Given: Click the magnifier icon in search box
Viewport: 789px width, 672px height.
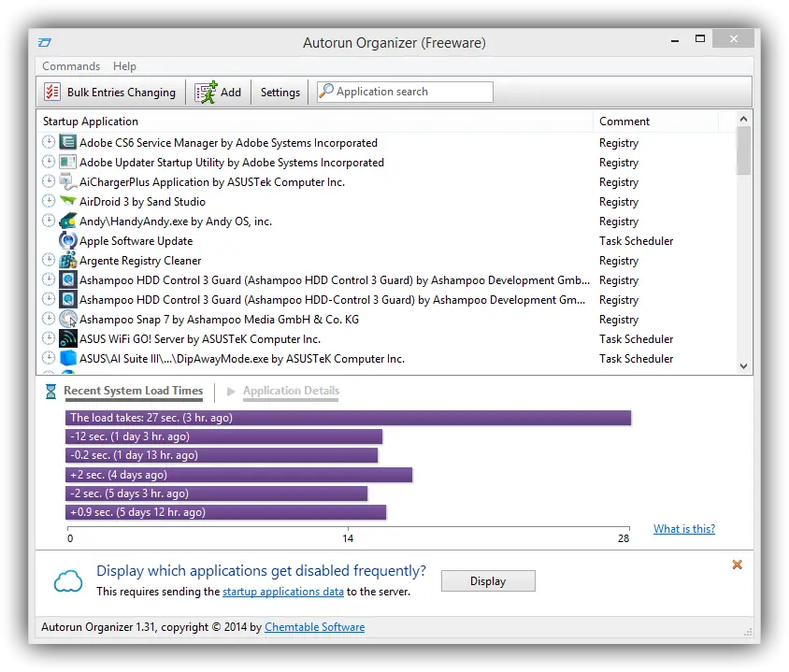Looking at the screenshot, I should click(326, 91).
